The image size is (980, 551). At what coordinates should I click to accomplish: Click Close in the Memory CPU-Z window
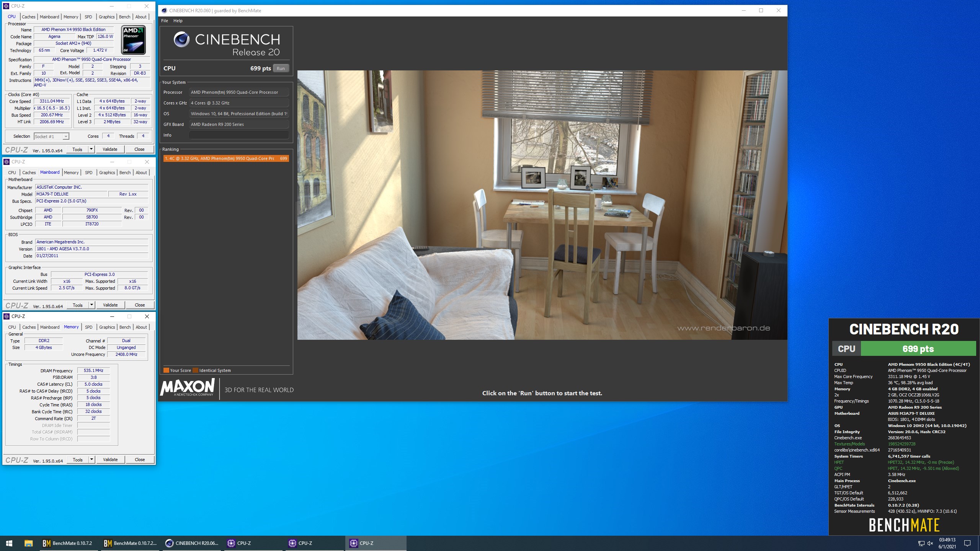pyautogui.click(x=140, y=460)
